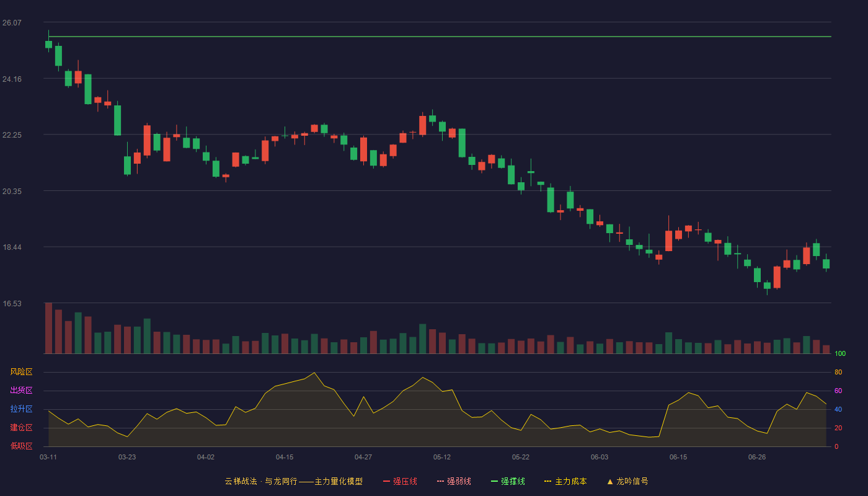This screenshot has width=868, height=496.
Task: Click the 拉升区 zone label
Action: pos(21,409)
